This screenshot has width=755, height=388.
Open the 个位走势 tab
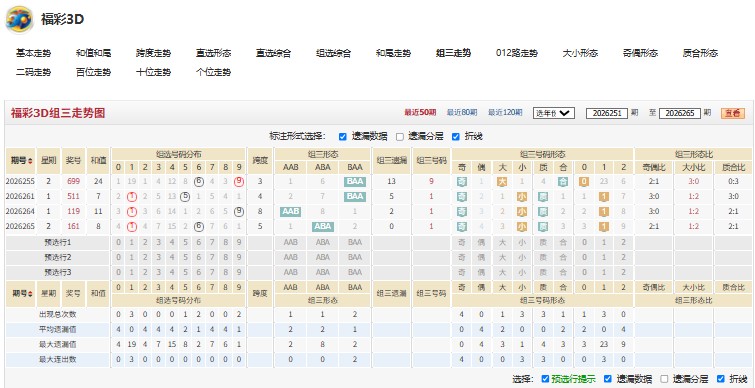coord(213,72)
